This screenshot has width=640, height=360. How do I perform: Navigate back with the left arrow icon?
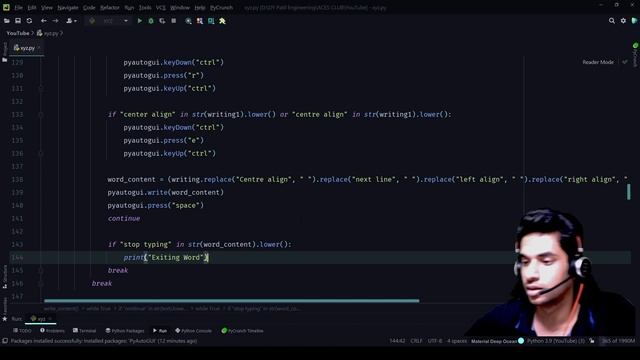pos(44,21)
